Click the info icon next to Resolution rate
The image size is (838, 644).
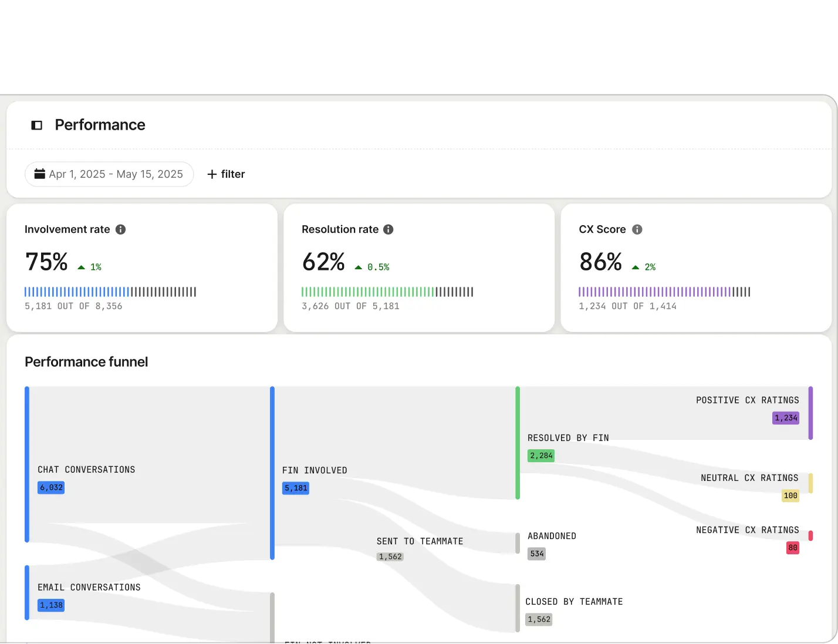point(388,229)
